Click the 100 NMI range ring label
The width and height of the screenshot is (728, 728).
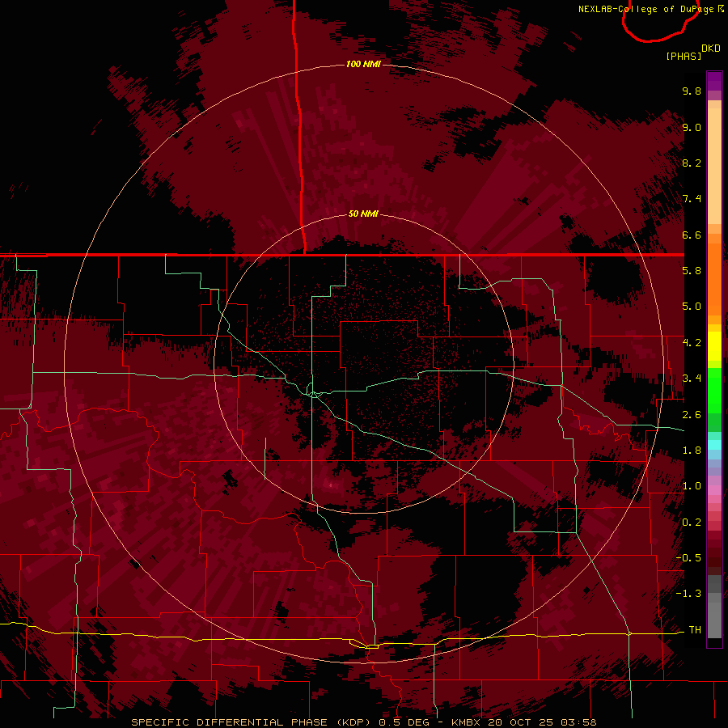click(363, 64)
